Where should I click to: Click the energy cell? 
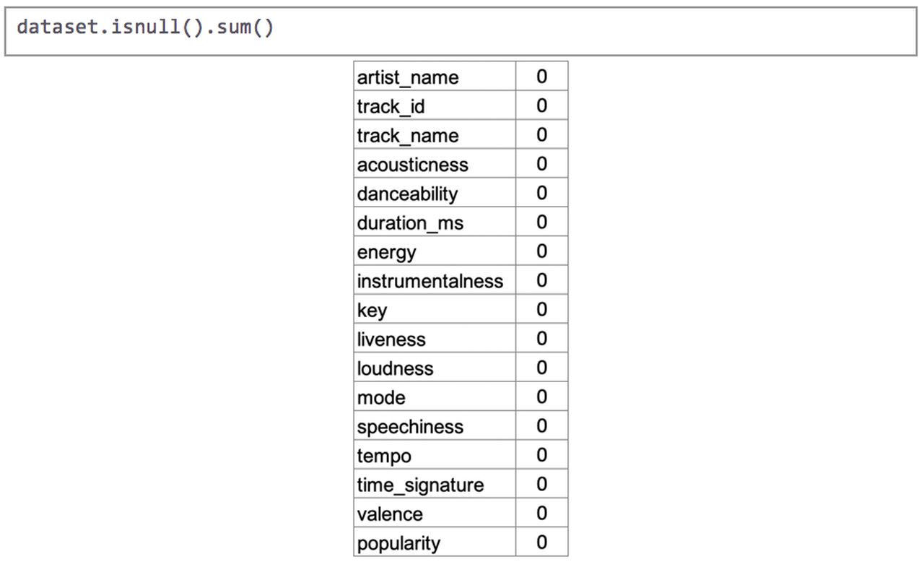[x=435, y=251]
